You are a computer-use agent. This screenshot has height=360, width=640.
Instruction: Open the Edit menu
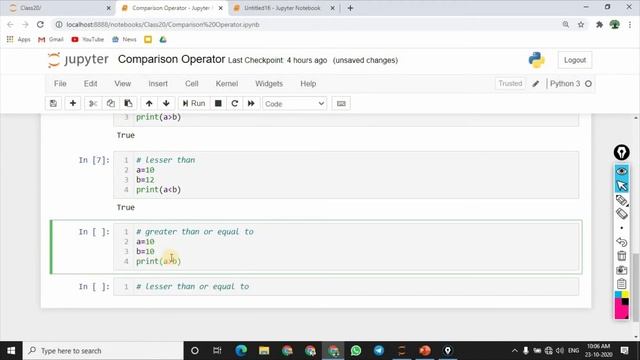(90, 84)
